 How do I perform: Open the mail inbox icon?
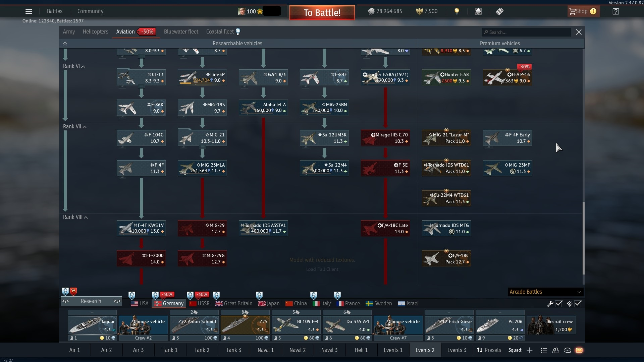tap(579, 350)
